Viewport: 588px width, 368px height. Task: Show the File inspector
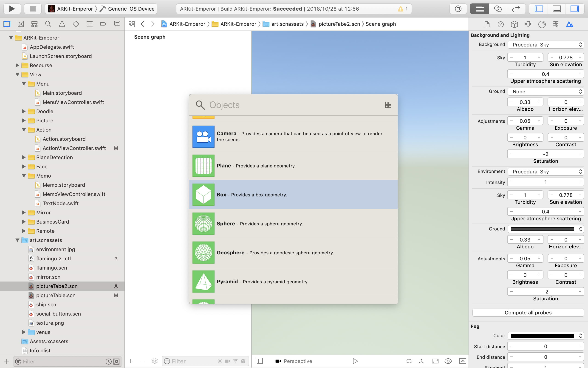pyautogui.click(x=487, y=24)
